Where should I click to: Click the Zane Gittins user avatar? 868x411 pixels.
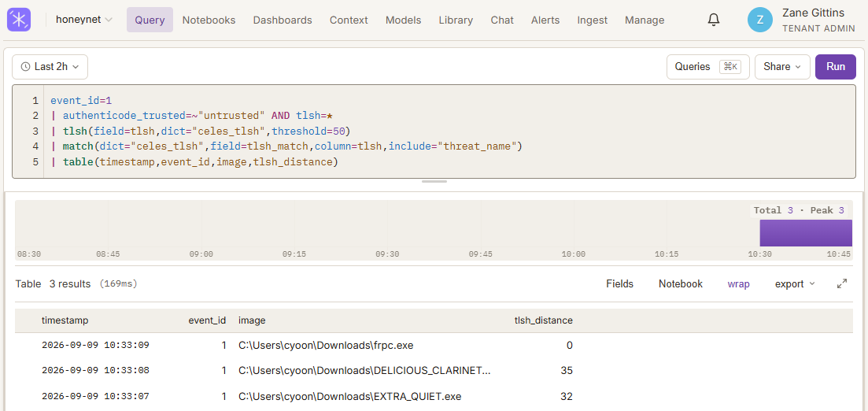coord(759,20)
